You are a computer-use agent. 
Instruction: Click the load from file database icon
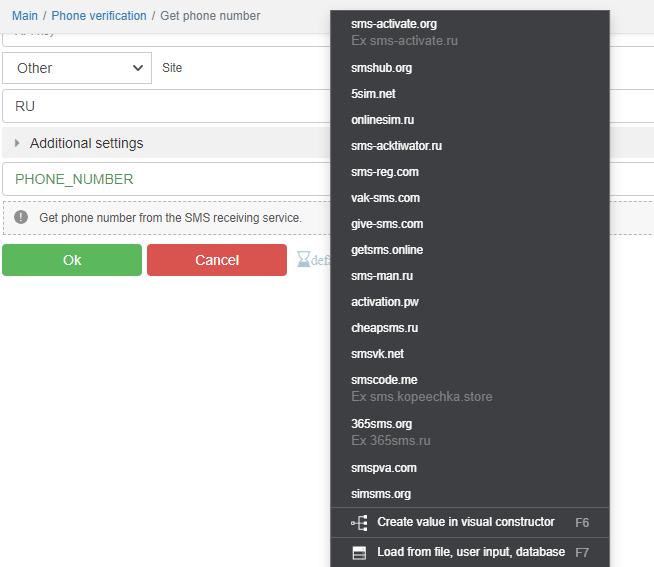point(359,553)
